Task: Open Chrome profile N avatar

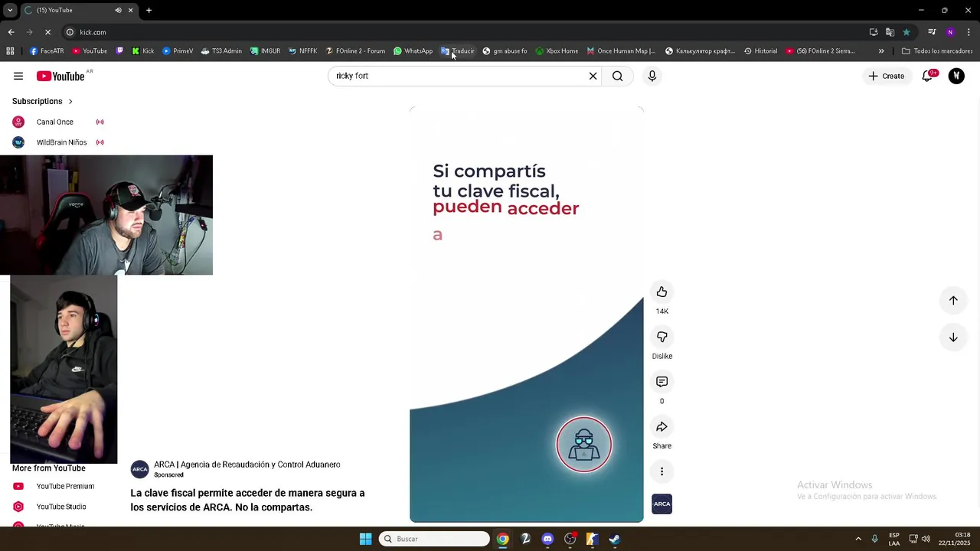Action: [x=950, y=32]
